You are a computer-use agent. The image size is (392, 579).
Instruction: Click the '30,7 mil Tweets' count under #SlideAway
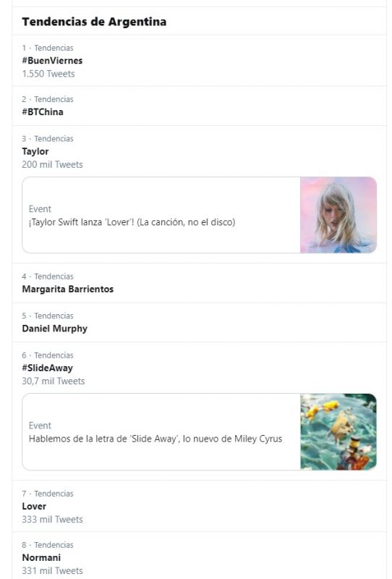click(x=54, y=381)
